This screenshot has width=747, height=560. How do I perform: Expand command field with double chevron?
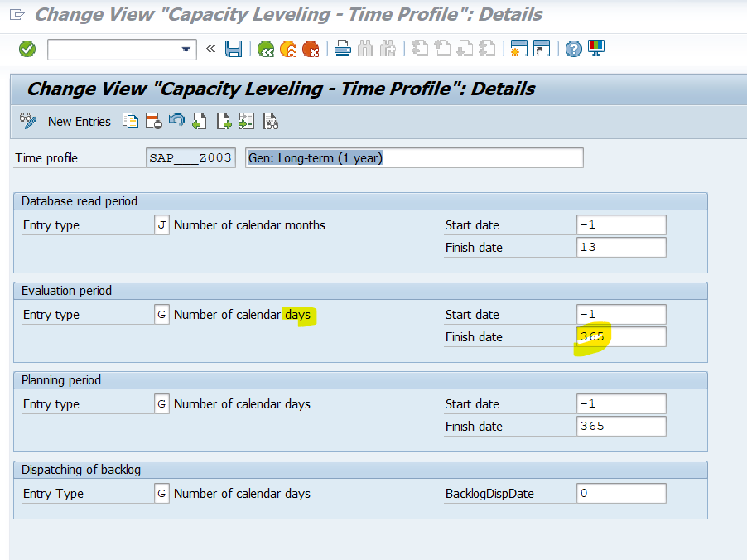210,48
